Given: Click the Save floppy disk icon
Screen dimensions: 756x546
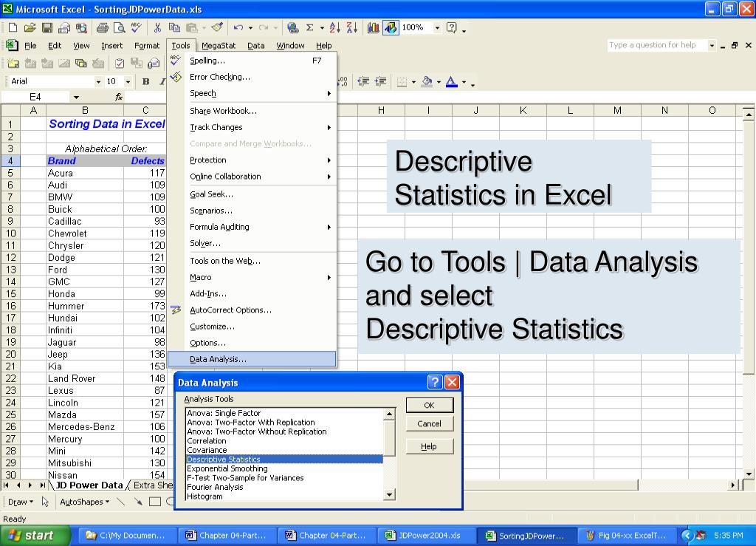Looking at the screenshot, I should pyautogui.click(x=47, y=27).
